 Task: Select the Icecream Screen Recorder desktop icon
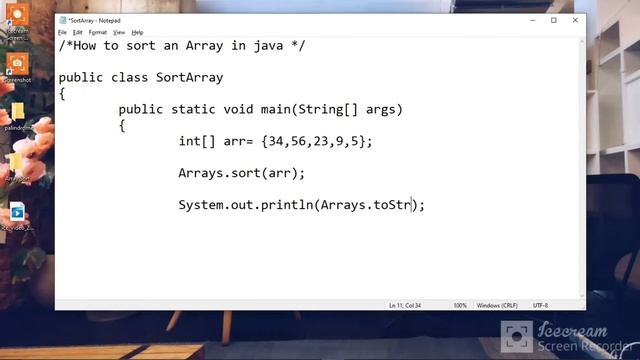(17, 21)
